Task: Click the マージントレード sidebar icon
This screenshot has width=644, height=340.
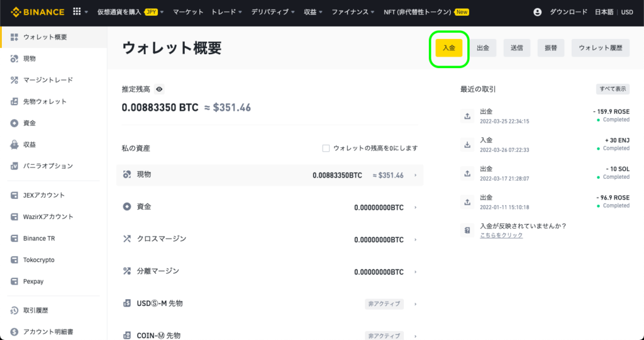Action: click(x=14, y=80)
